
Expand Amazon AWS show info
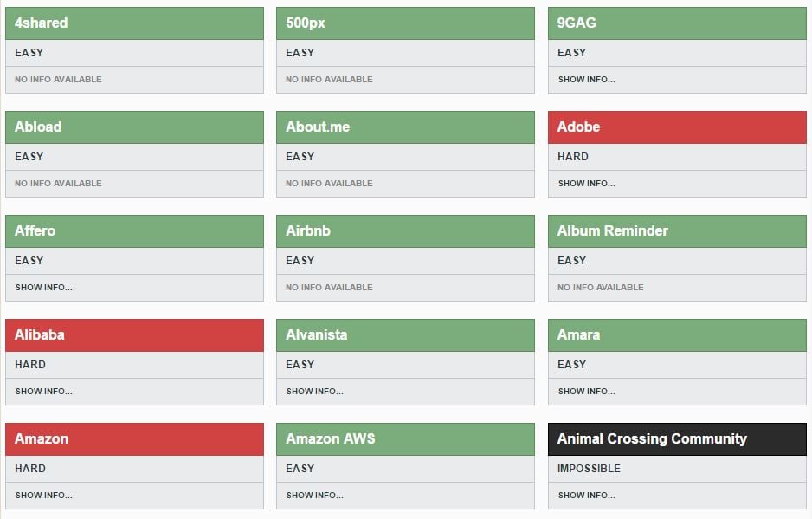click(x=405, y=496)
